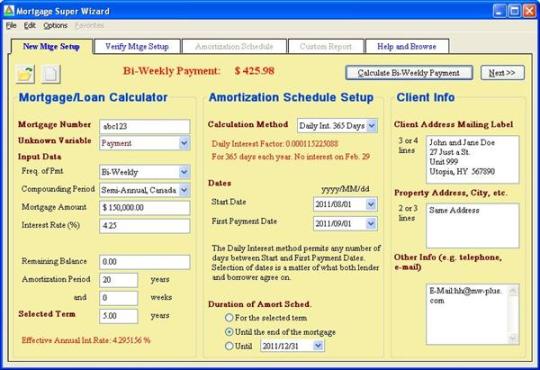Open the Options menu

[55, 25]
